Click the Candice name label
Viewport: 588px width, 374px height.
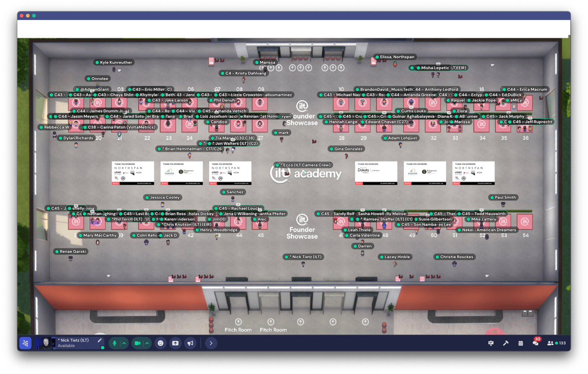216,122
